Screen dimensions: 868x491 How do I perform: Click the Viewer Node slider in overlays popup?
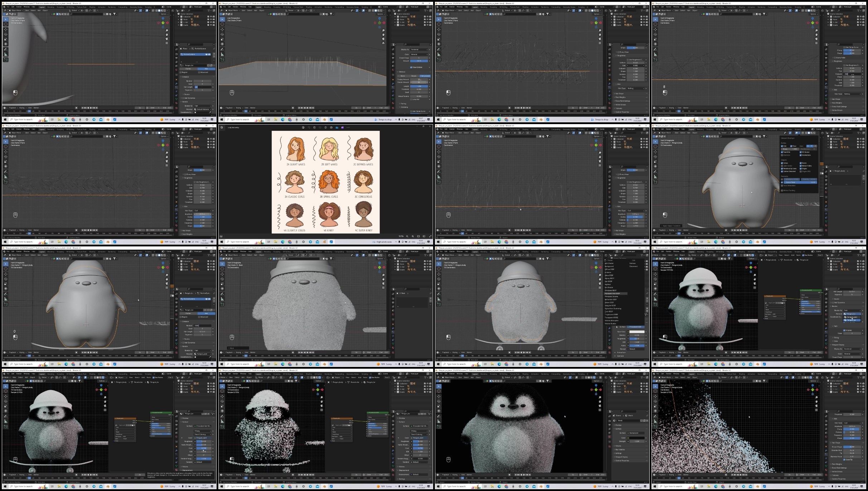[800, 182]
